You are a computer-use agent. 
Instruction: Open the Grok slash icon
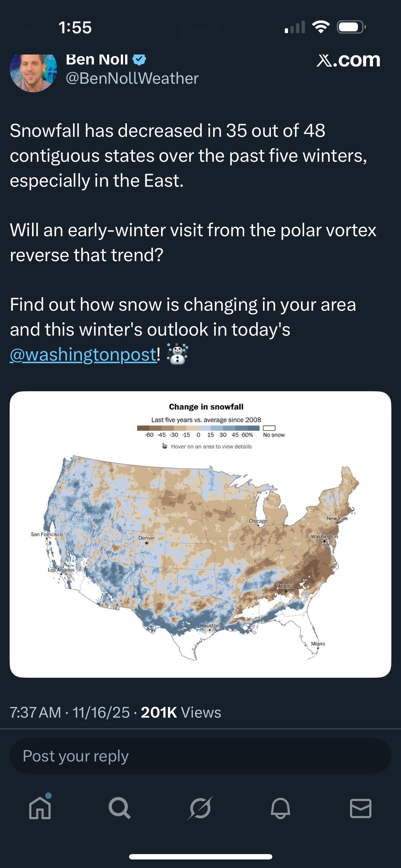[200, 808]
